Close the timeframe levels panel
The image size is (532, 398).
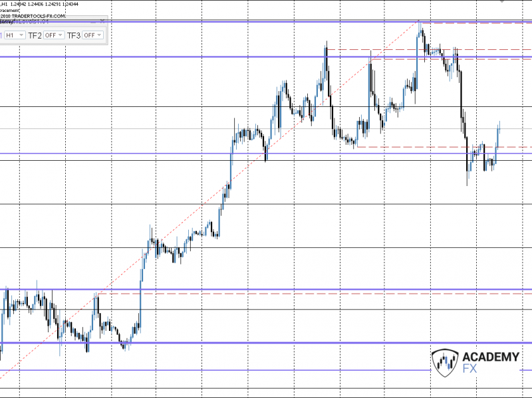click(x=102, y=21)
